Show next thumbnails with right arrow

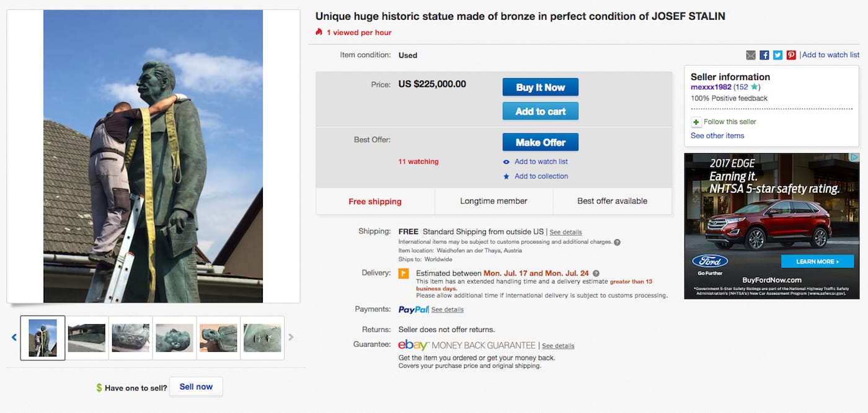tap(291, 337)
